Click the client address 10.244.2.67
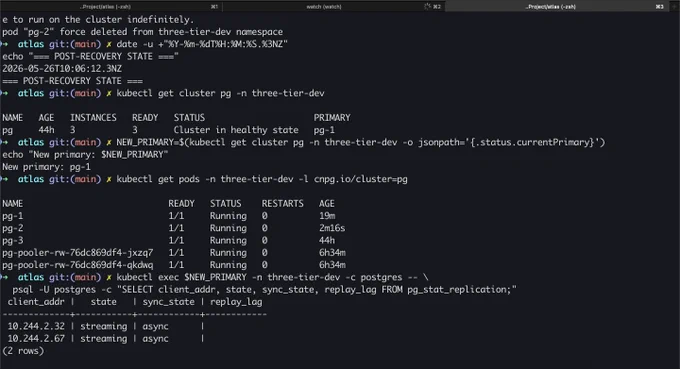The width and height of the screenshot is (680, 369). (x=36, y=339)
